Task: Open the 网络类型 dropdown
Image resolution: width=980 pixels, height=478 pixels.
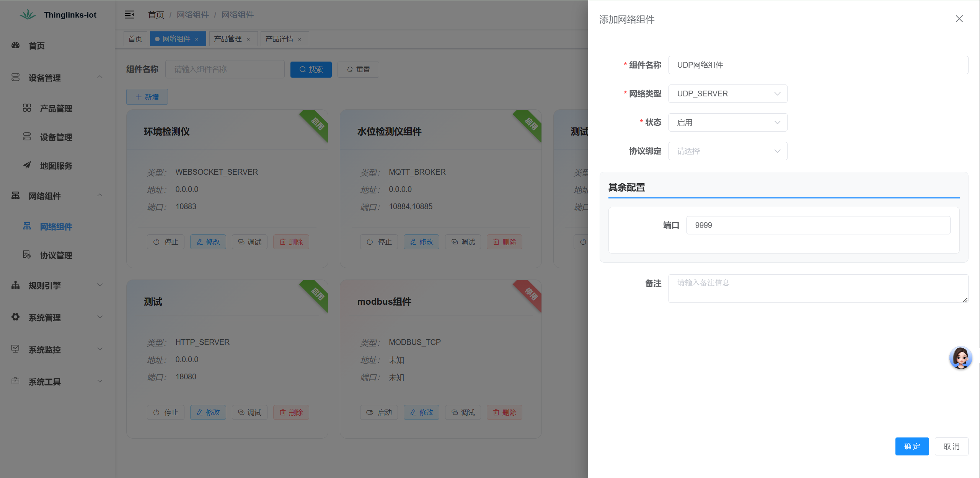Action: (x=727, y=93)
